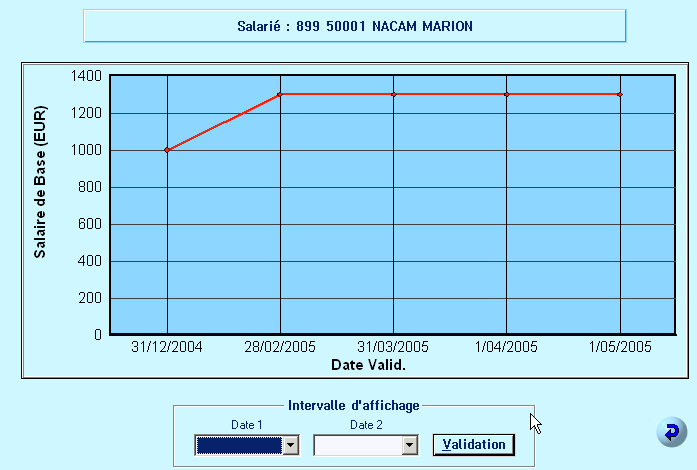This screenshot has height=470, width=697.
Task: Expand the Date 1 dropdown arrow
Action: point(291,445)
